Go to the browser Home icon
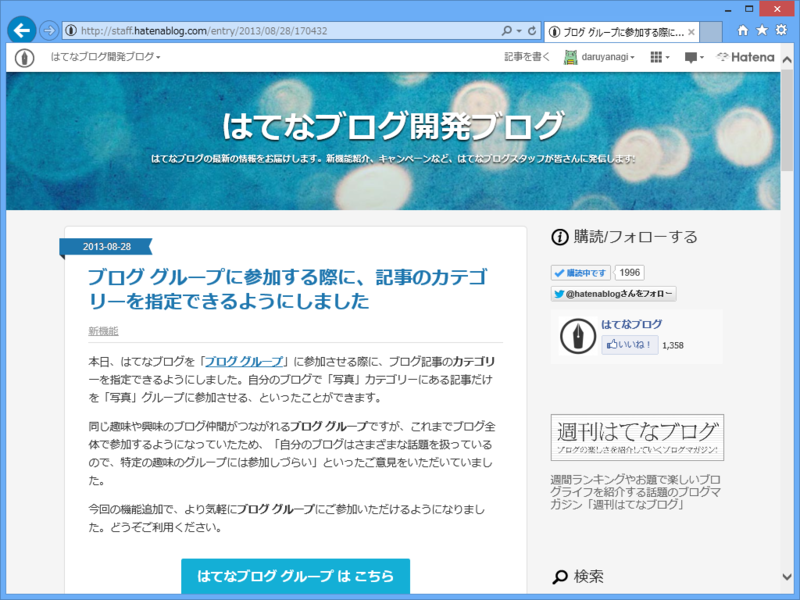The image size is (800, 600). (x=743, y=31)
